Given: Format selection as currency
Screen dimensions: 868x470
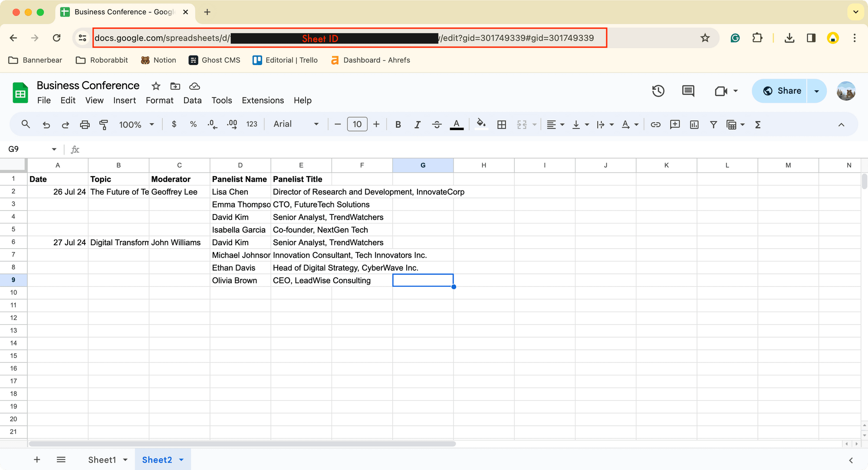Looking at the screenshot, I should [174, 125].
